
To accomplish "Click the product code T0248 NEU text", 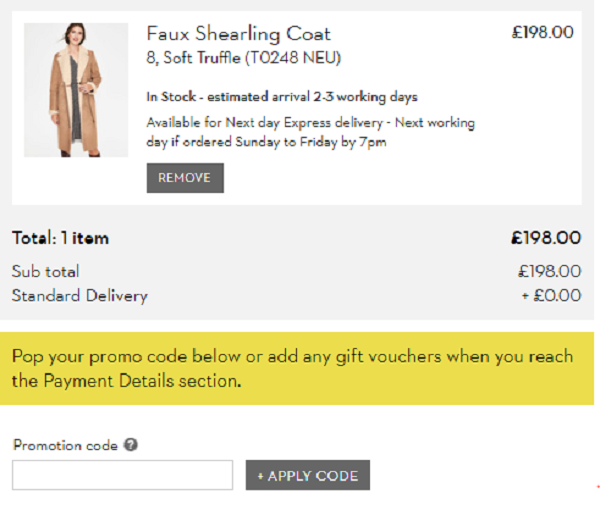I will tap(293, 58).
